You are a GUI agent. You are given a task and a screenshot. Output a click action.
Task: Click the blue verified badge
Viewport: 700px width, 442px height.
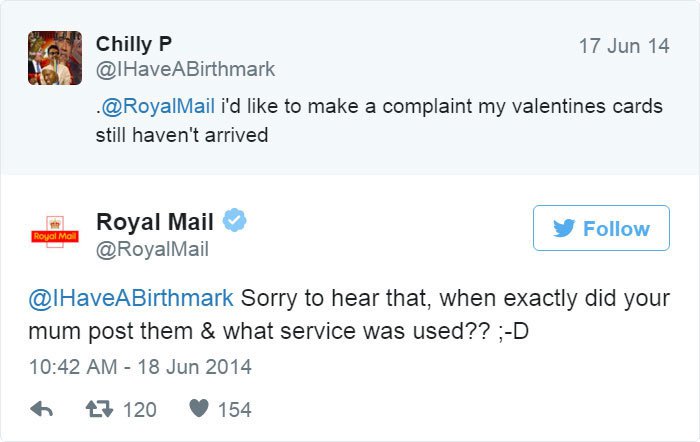pyautogui.click(x=234, y=220)
